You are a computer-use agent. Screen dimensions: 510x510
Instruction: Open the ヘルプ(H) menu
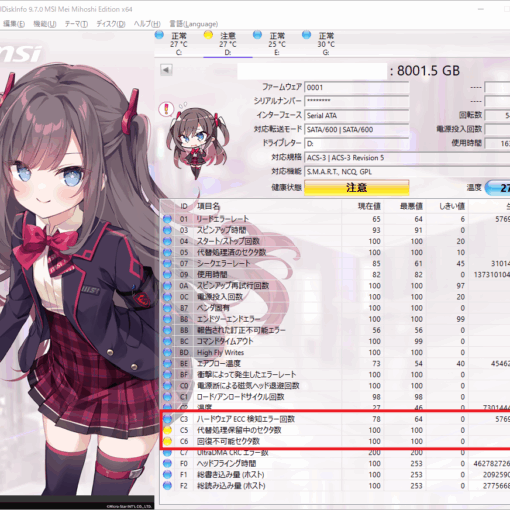pos(147,24)
